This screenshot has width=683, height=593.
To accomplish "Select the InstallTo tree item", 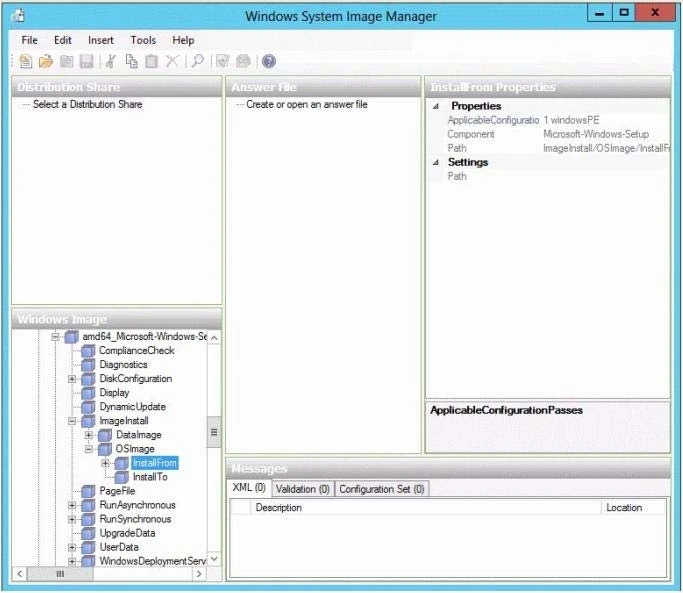I will (x=150, y=477).
